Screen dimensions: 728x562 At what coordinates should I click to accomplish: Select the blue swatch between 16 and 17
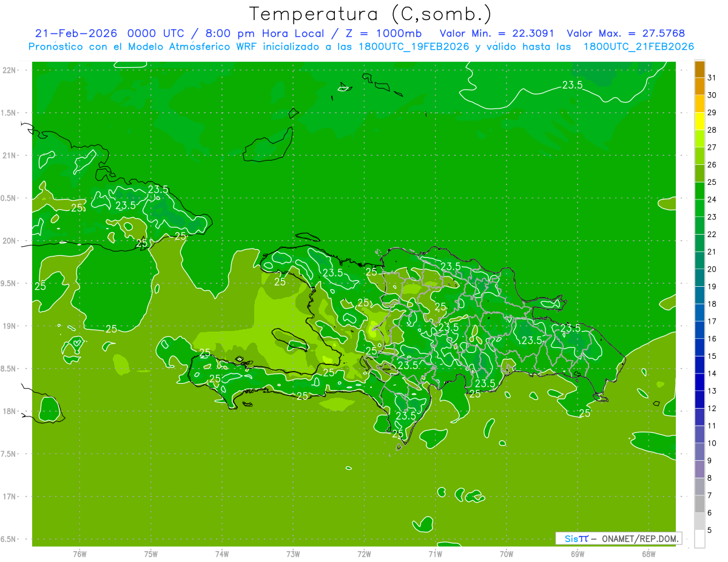tap(699, 330)
